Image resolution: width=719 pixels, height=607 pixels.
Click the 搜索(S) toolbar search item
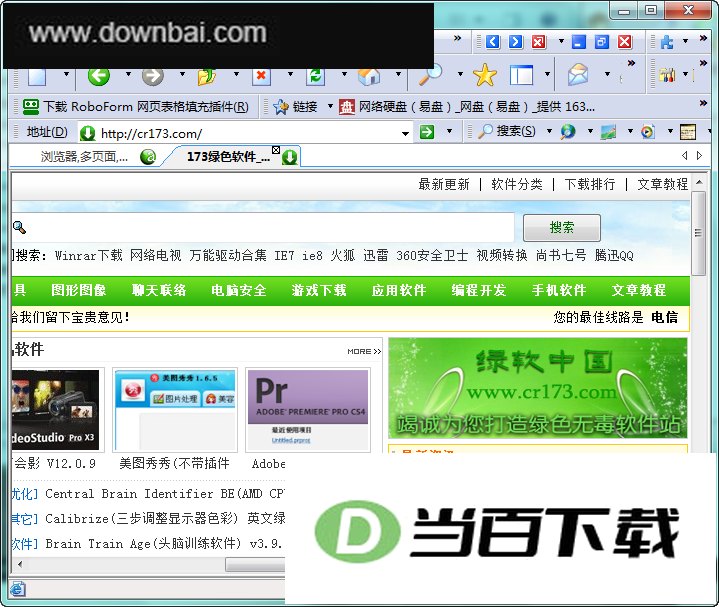click(x=506, y=131)
